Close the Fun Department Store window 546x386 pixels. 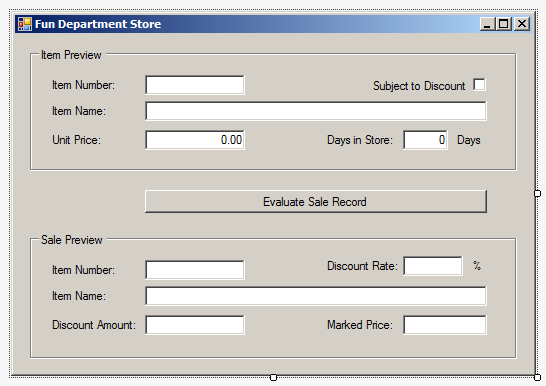[x=522, y=24]
